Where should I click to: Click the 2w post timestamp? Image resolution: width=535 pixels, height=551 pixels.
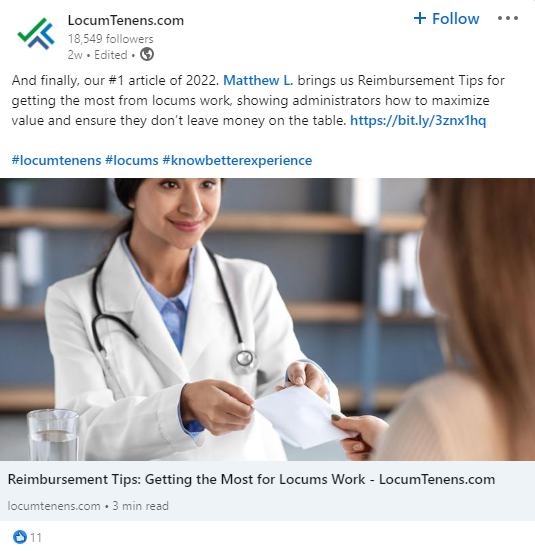point(75,55)
